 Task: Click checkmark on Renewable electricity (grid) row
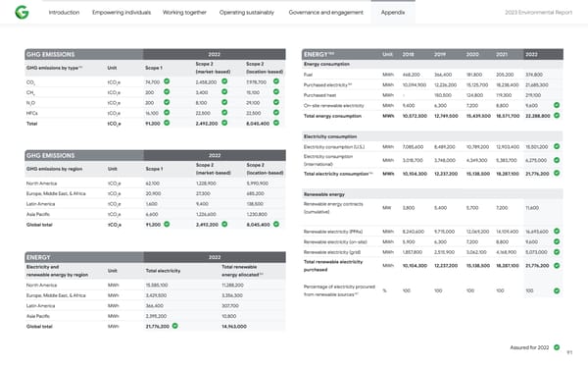coord(557,251)
